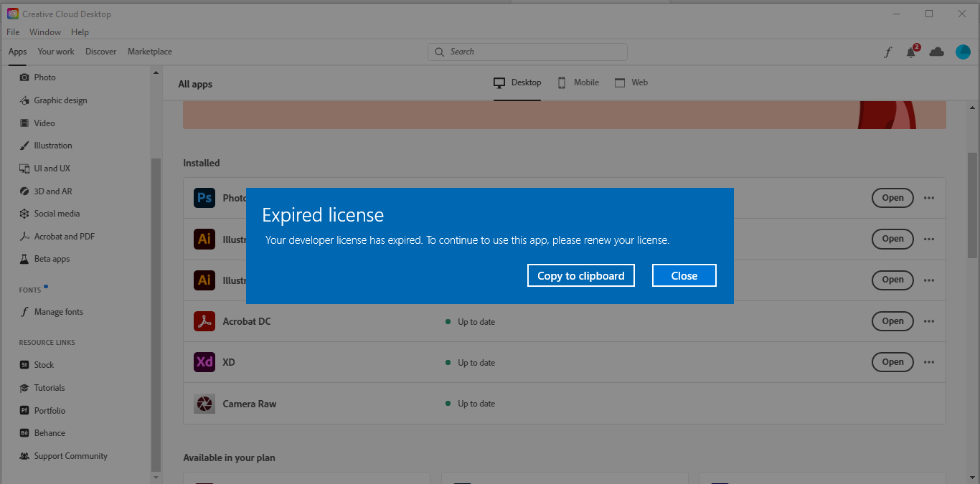Screen dimensions: 980x484
Task: Open the XD more options menu
Action: click(x=929, y=362)
